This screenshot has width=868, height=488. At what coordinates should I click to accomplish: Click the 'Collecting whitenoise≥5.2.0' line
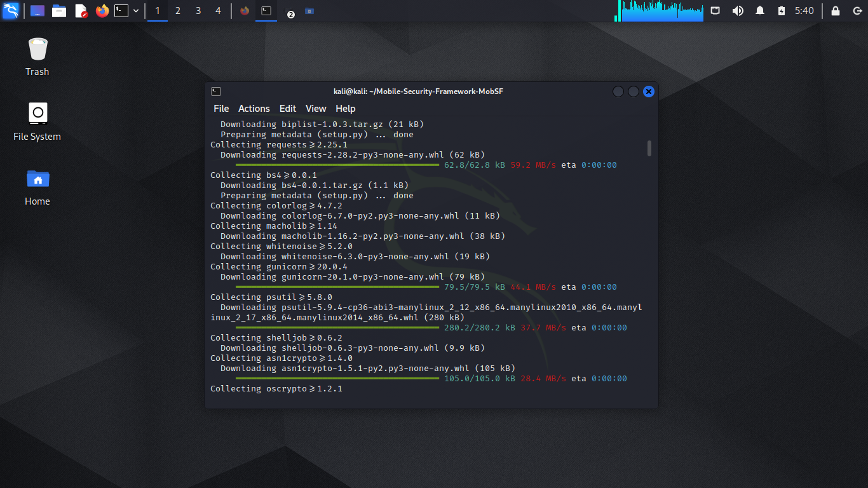click(281, 247)
